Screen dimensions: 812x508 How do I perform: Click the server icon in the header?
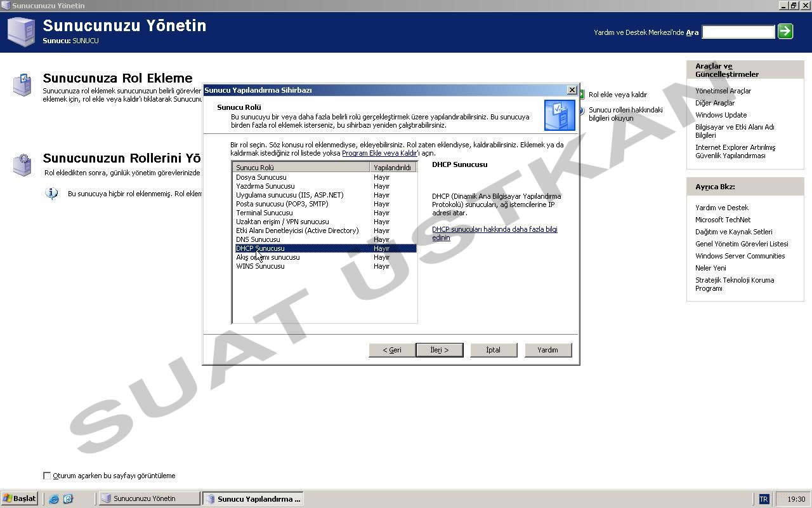(21, 32)
